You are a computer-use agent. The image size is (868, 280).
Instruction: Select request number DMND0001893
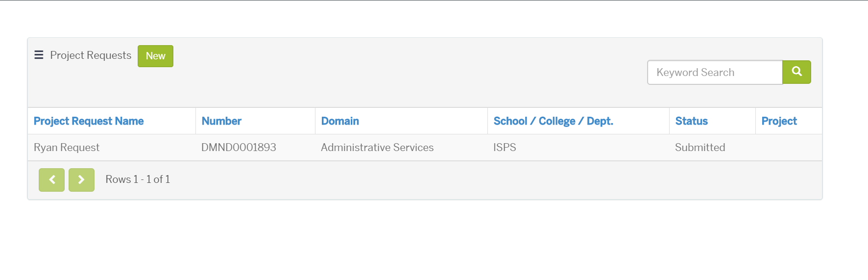tap(239, 148)
